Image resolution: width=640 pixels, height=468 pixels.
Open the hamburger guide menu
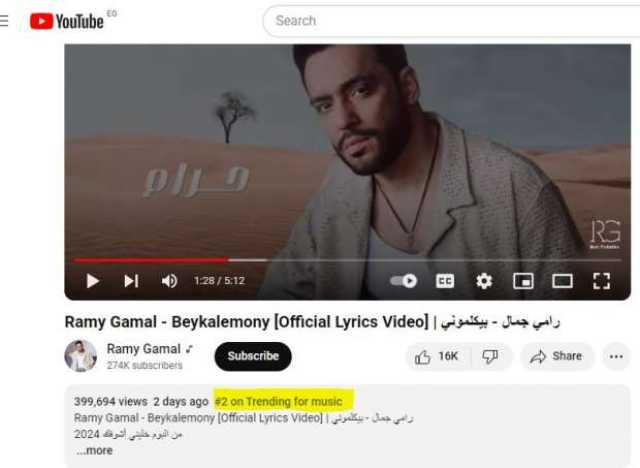[4, 20]
